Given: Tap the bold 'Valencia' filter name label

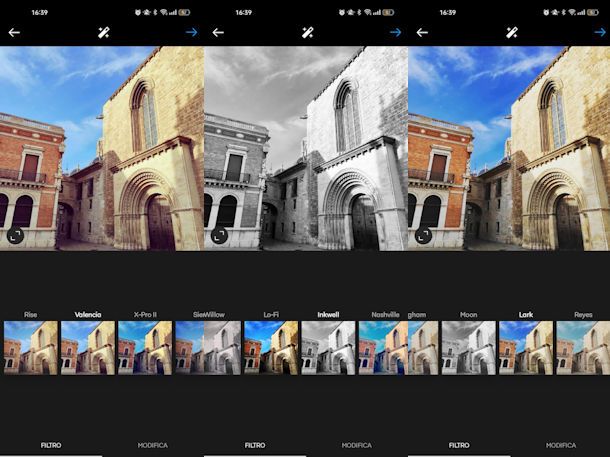Looking at the screenshot, I should coord(88,315).
